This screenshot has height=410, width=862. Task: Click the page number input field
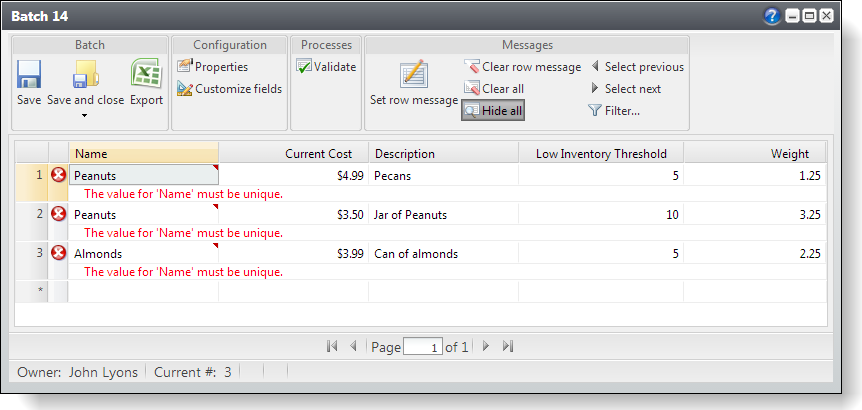coord(422,347)
